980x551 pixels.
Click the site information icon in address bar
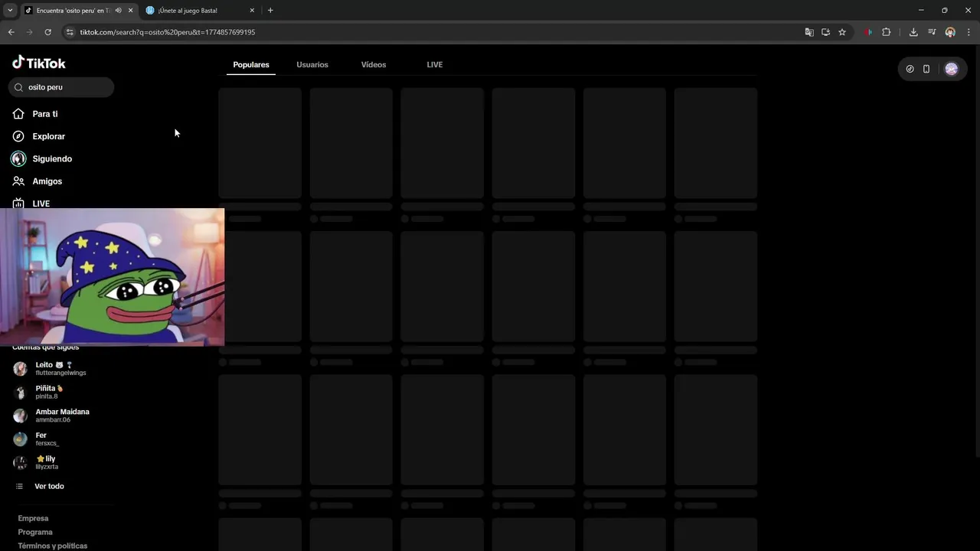point(70,32)
